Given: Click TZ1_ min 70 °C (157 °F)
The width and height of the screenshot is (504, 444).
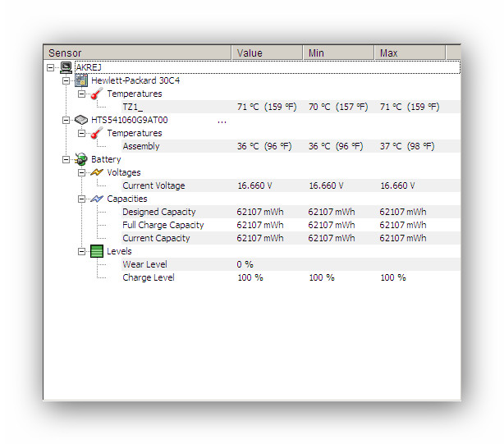Looking at the screenshot, I should (338, 107).
